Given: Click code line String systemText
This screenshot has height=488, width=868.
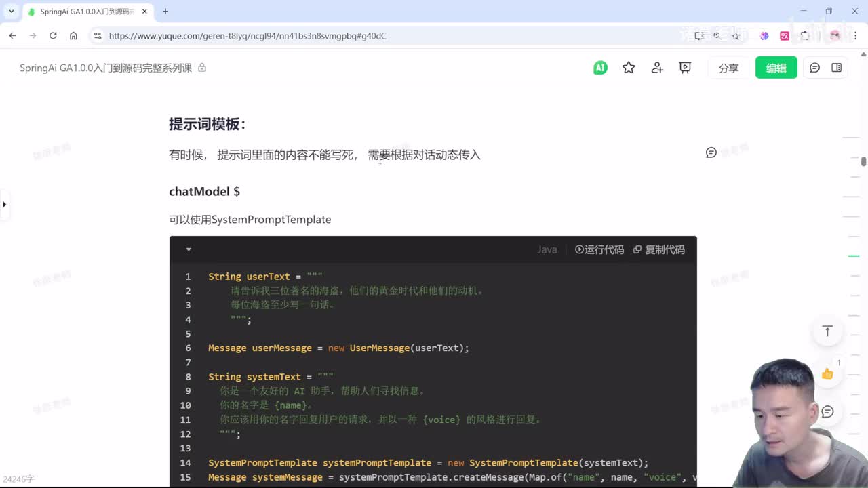Looking at the screenshot, I should point(271,377).
